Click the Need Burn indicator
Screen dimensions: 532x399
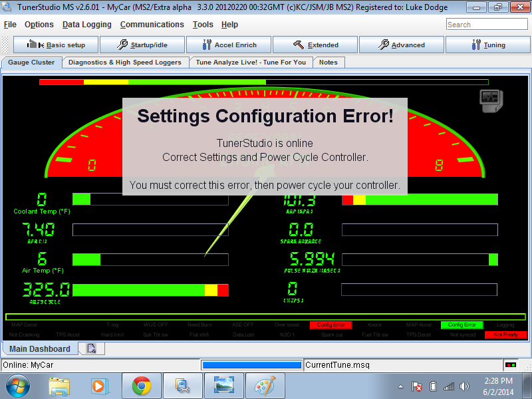(x=199, y=325)
